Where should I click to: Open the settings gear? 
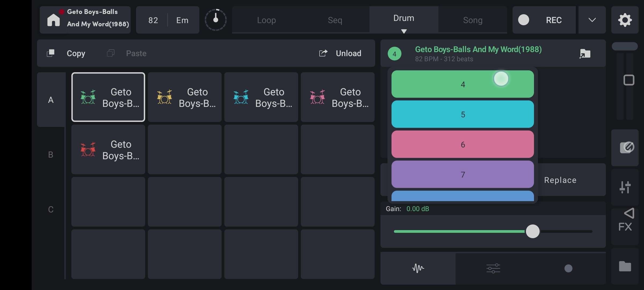click(625, 20)
